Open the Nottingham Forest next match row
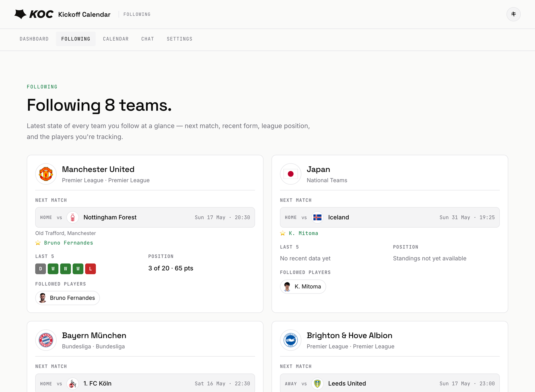This screenshot has width=535, height=392. (145, 217)
